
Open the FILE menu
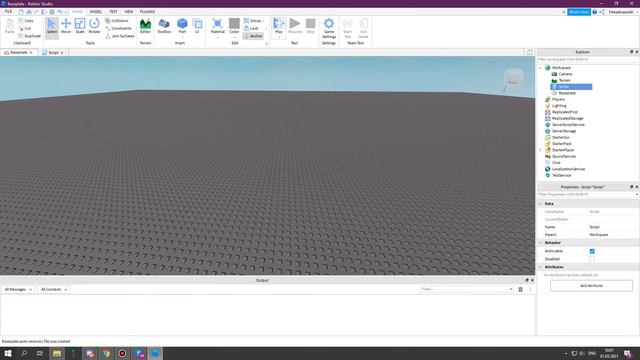point(8,12)
